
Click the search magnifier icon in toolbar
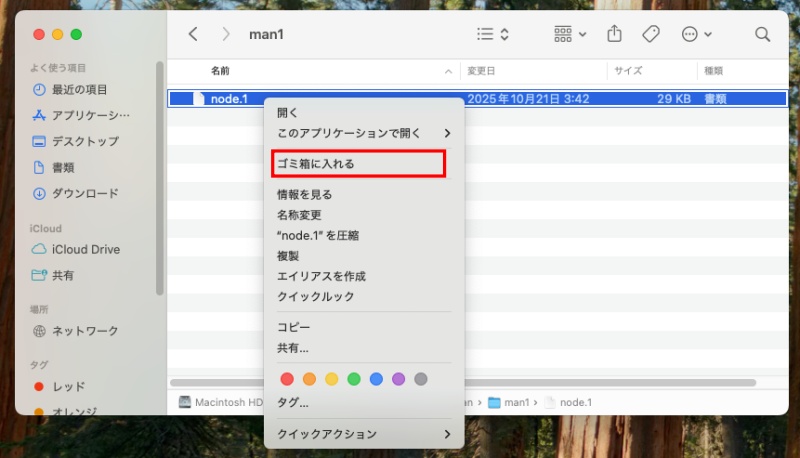click(x=762, y=34)
